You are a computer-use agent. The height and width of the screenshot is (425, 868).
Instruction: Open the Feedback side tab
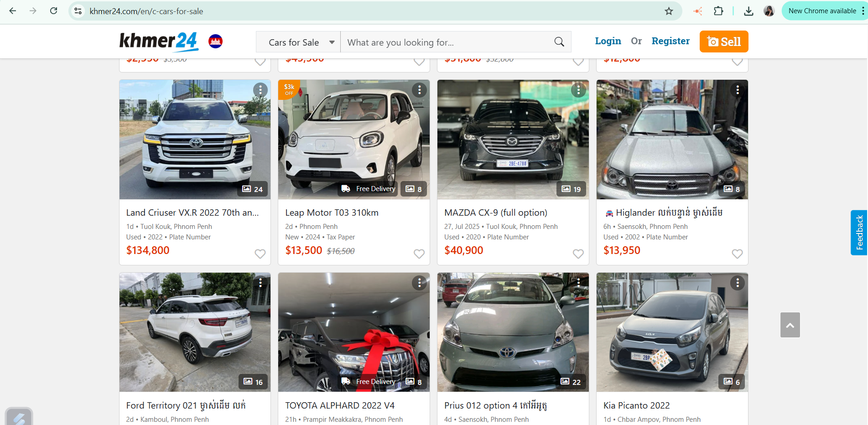859,233
